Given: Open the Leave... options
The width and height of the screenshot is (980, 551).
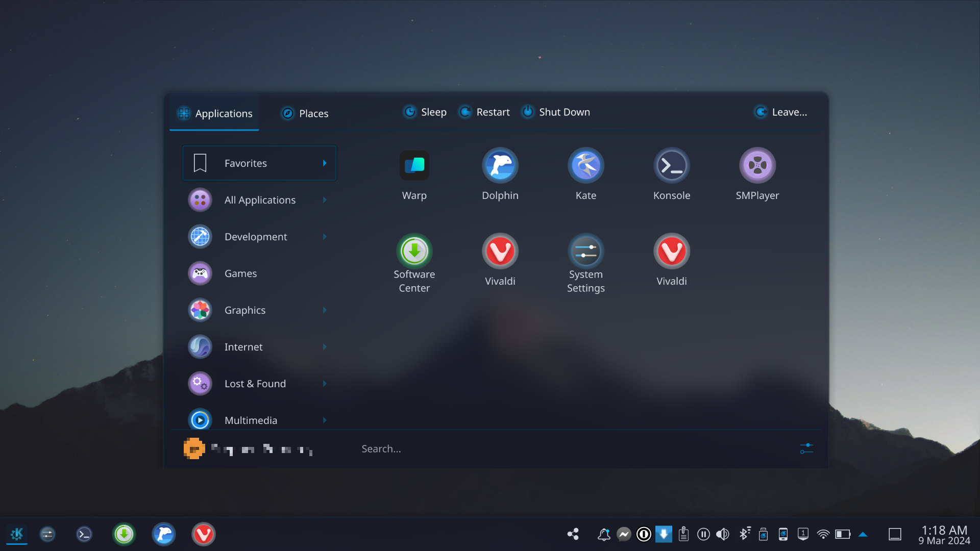Looking at the screenshot, I should click(780, 112).
